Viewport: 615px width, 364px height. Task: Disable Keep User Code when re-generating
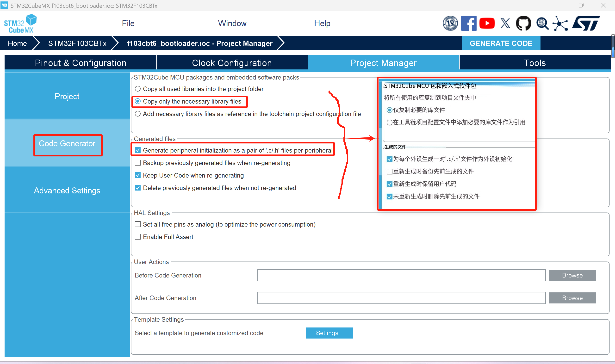tap(138, 175)
